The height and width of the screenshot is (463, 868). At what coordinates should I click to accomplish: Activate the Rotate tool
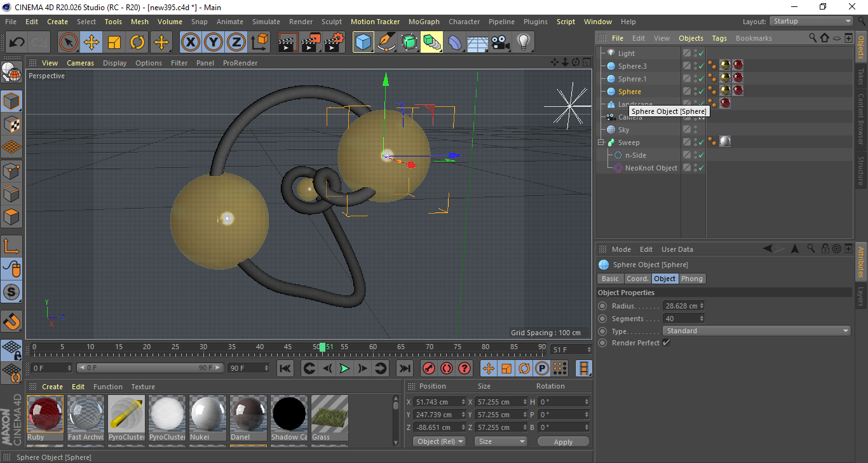pyautogui.click(x=137, y=43)
